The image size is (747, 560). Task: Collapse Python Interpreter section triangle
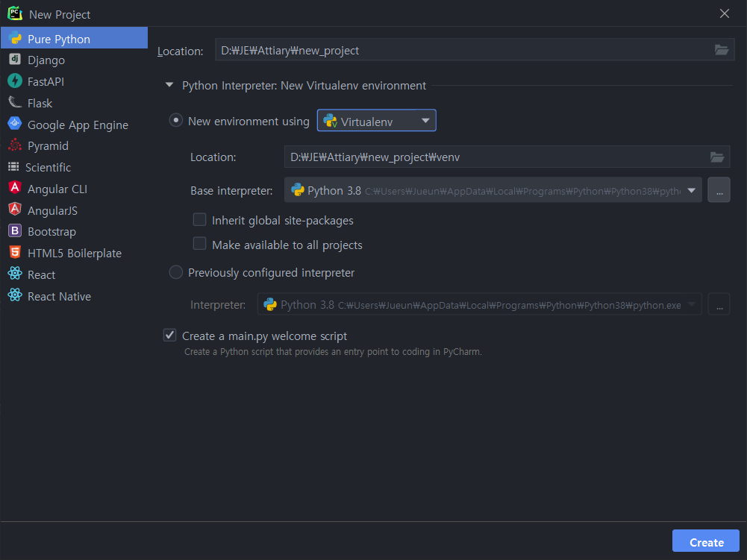(169, 85)
